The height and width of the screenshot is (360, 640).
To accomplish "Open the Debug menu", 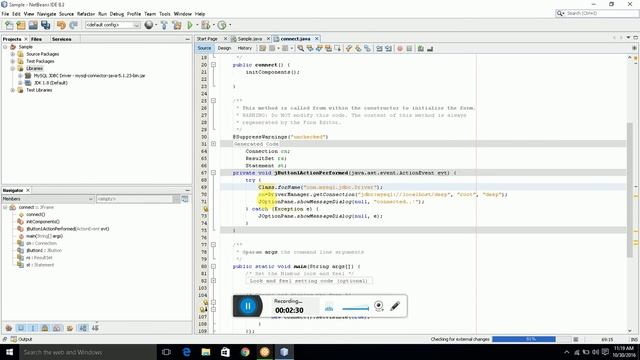I will click(117, 14).
